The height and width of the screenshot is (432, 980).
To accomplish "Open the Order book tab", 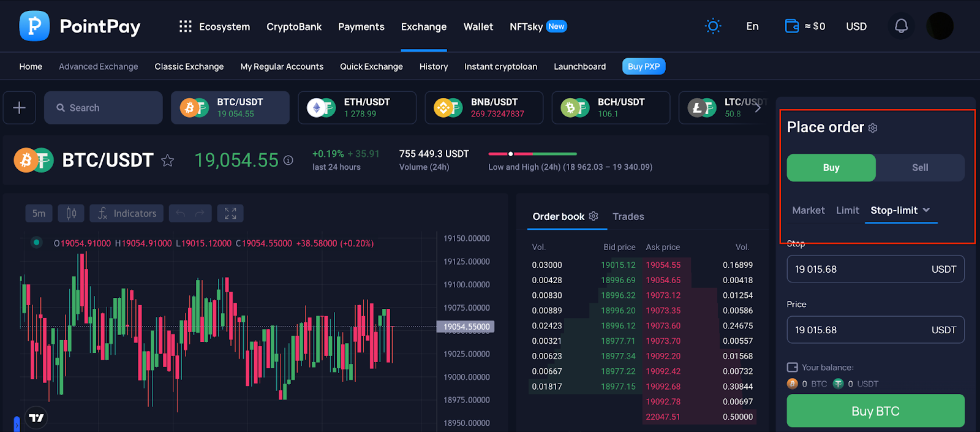I will click(x=559, y=216).
